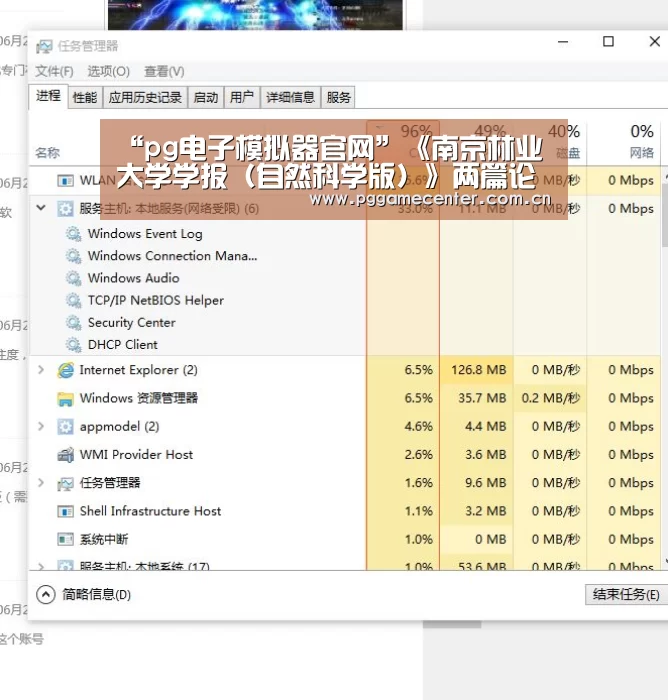Click the WMI Provider Host icon
The height and width of the screenshot is (700, 668).
(x=65, y=455)
